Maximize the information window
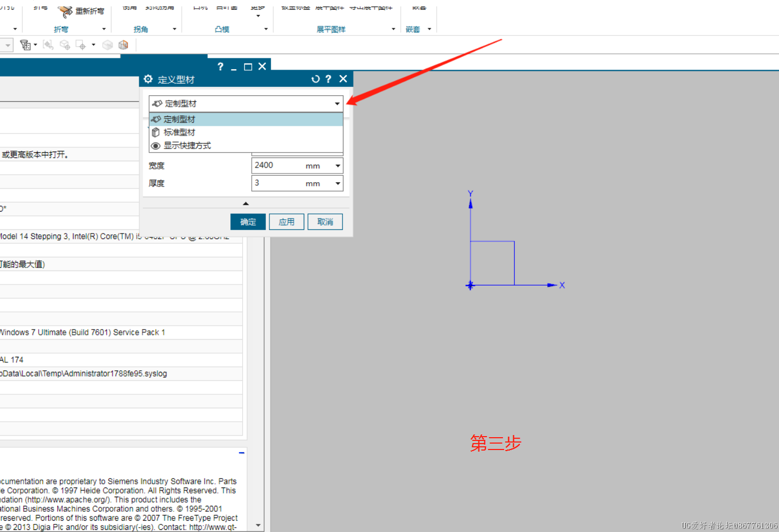This screenshot has height=532, width=779. click(248, 67)
